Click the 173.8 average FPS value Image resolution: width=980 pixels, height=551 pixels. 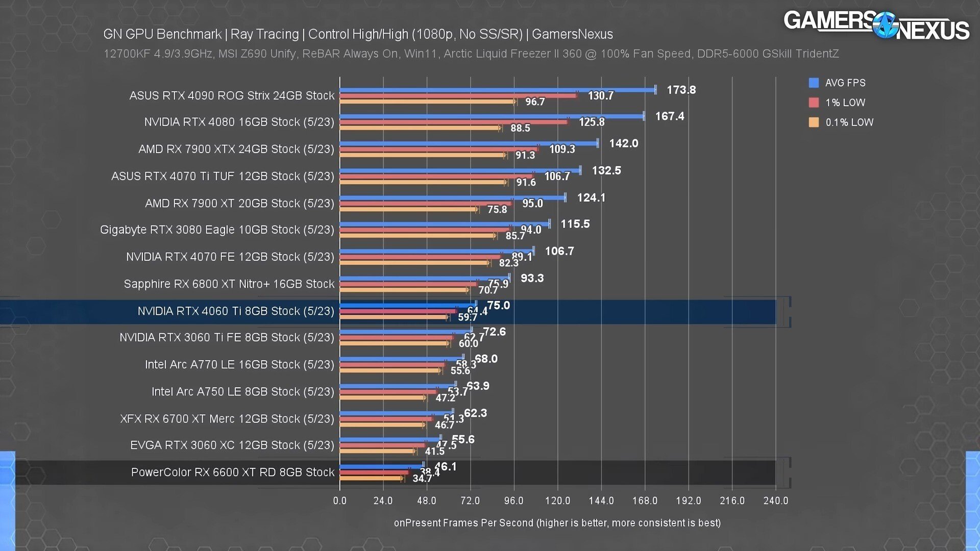(x=681, y=90)
